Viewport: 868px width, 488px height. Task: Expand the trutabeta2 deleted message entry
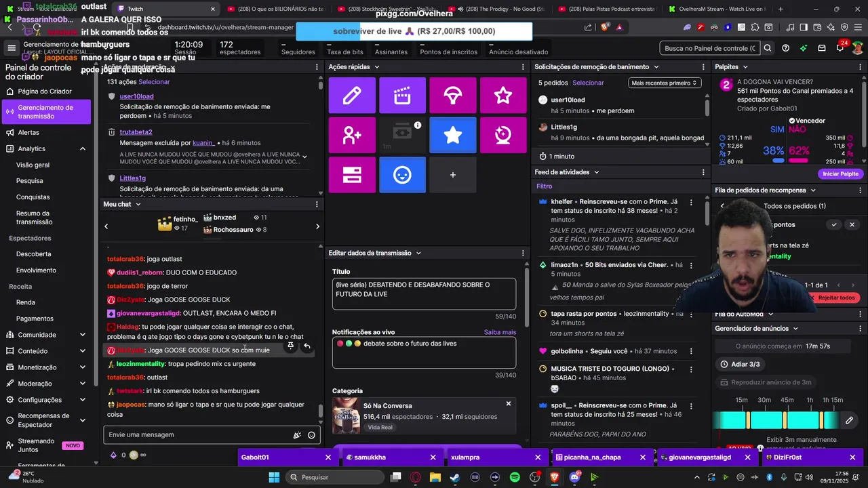(304, 157)
